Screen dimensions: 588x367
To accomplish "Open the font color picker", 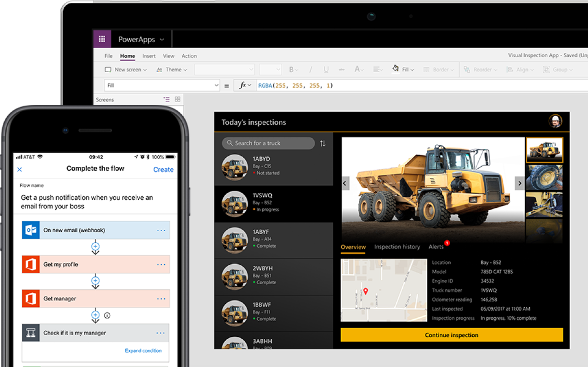I will pos(358,69).
